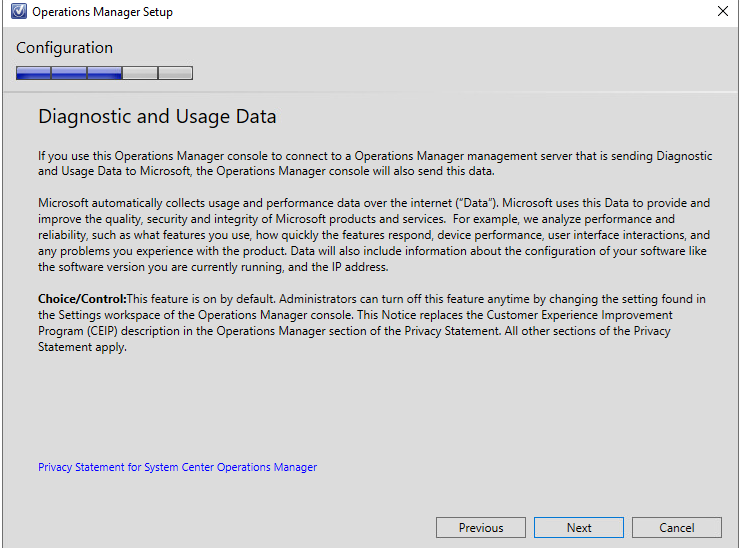Click the bold Choice/Control: label
Viewport: 740px width, 548px height.
[82, 299]
